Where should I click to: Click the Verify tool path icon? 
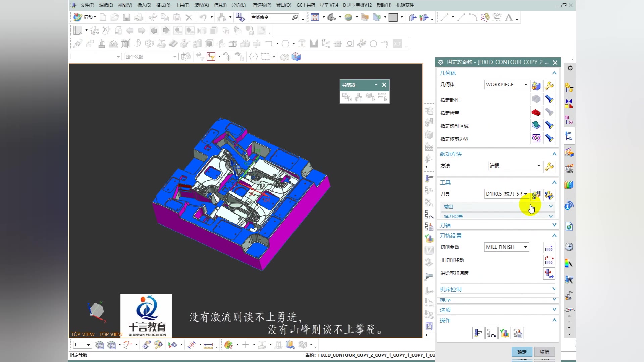[504, 333]
